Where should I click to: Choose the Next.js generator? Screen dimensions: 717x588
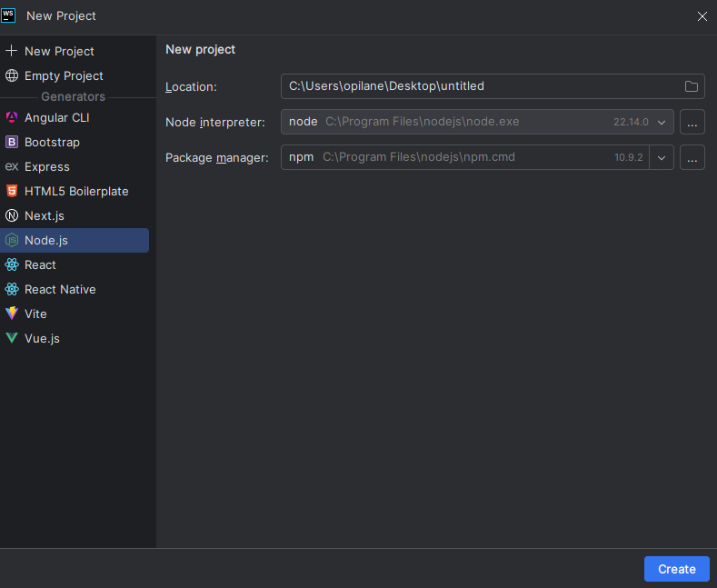pos(75,215)
